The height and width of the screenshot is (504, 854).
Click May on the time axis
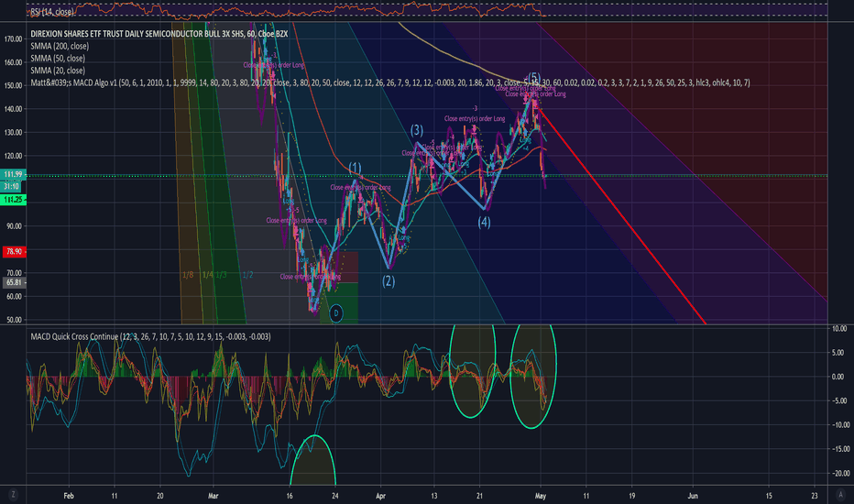(541, 496)
